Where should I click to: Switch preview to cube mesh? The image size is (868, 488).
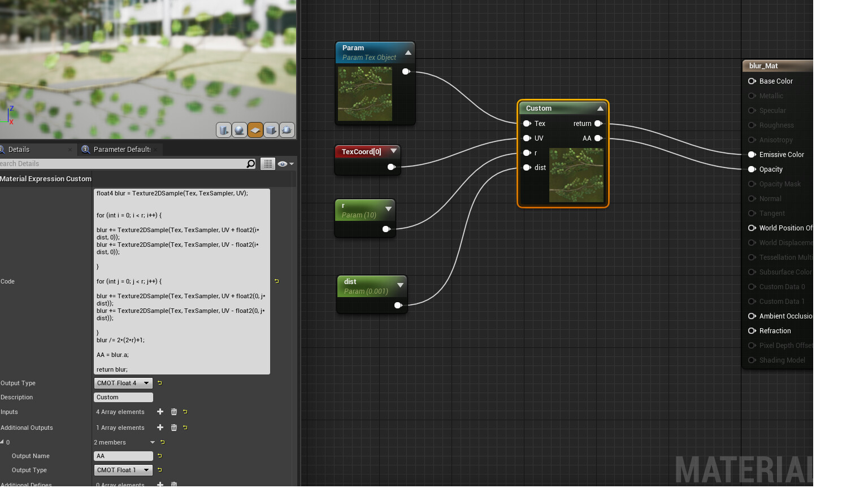point(271,130)
